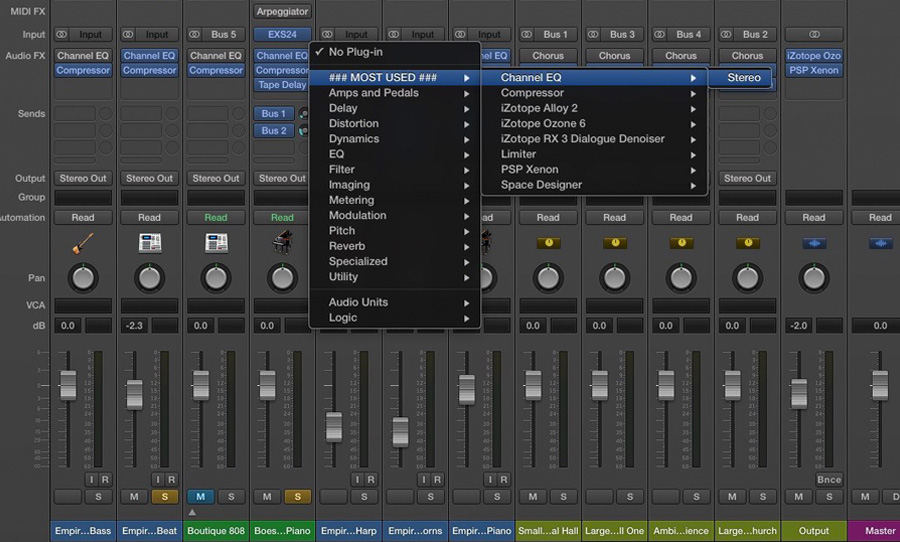Mute the Small...al Hall channel
This screenshot has height=542, width=900.
point(533,497)
